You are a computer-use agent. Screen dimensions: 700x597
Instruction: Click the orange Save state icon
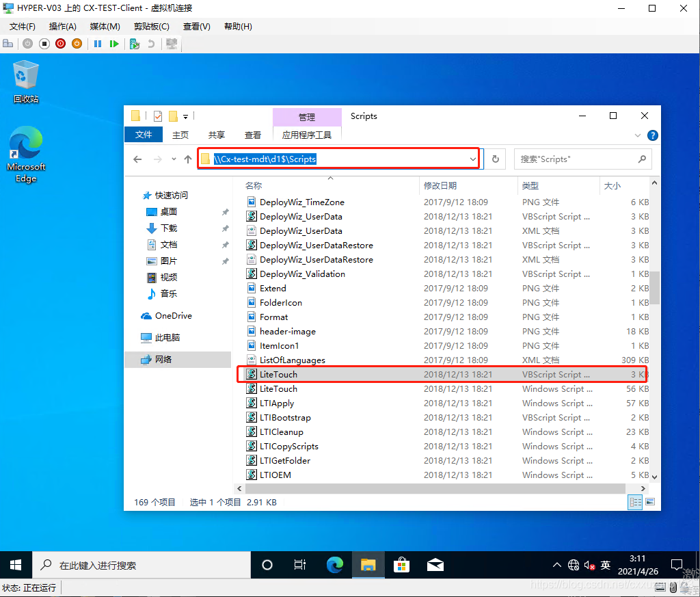pos(77,43)
